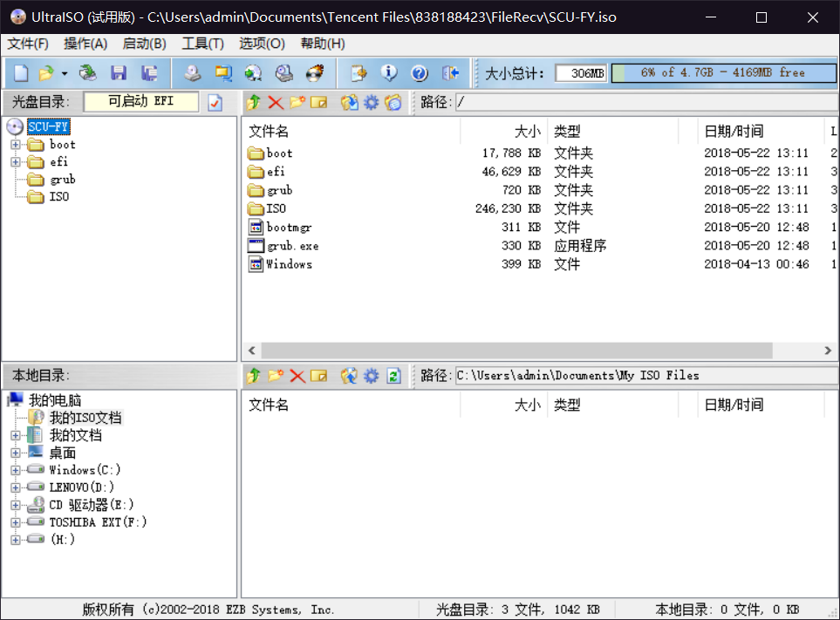
Task: Make CD/DVD image toolbar icon
Action: point(192,73)
